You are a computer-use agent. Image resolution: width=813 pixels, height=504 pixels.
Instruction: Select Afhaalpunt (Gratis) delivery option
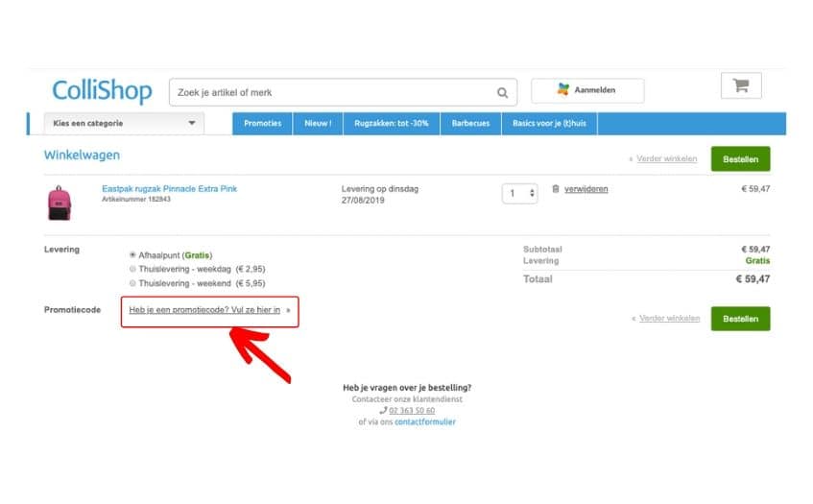[132, 254]
